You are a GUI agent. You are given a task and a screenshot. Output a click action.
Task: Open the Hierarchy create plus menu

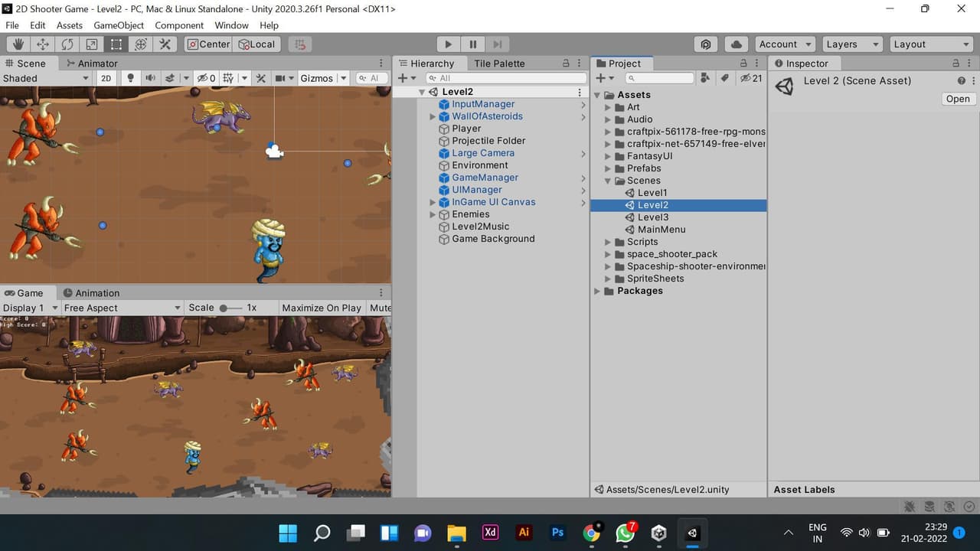(407, 78)
